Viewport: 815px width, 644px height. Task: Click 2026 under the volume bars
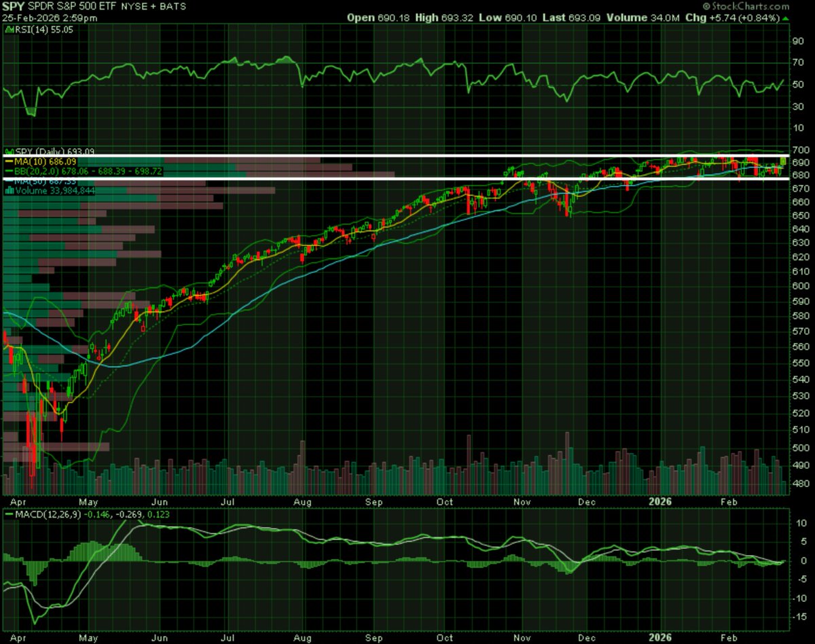[660, 502]
